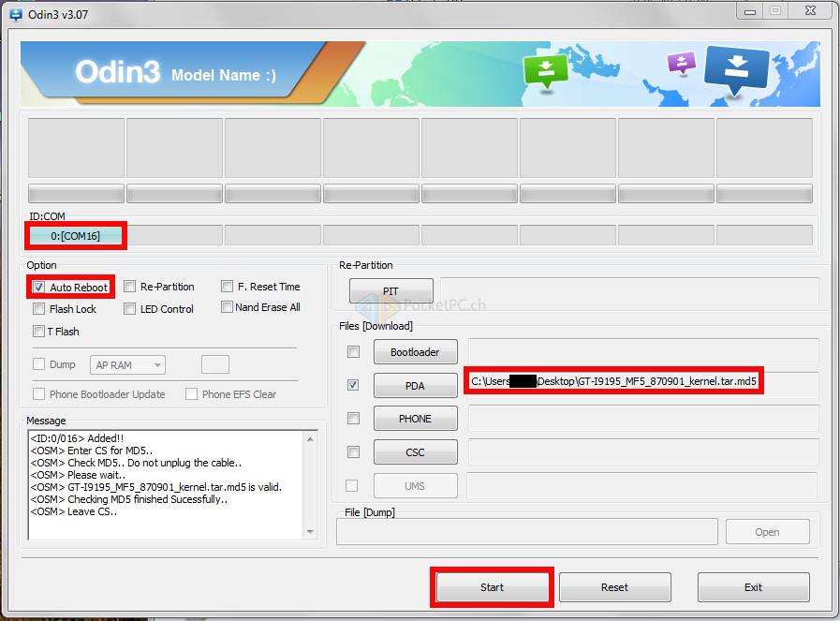This screenshot has height=621, width=840.
Task: Click the PDA file button
Action: click(415, 386)
